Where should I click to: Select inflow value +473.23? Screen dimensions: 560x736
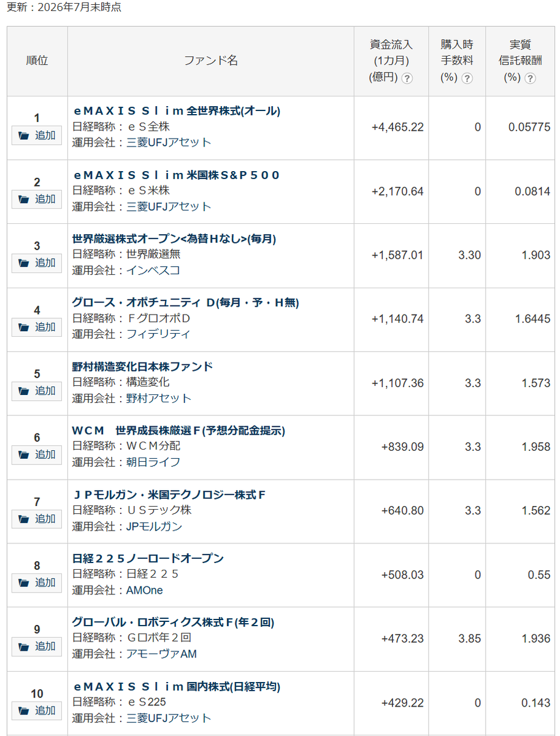point(402,638)
